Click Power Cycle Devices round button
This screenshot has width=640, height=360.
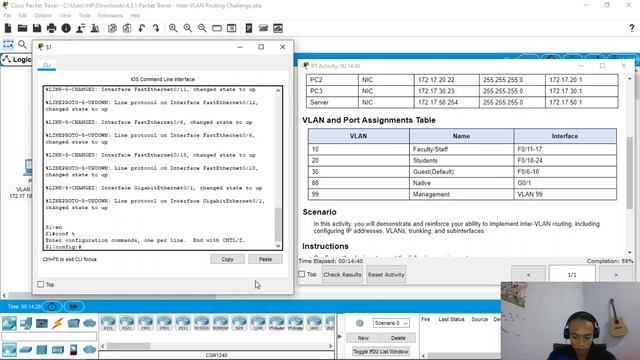52,307
